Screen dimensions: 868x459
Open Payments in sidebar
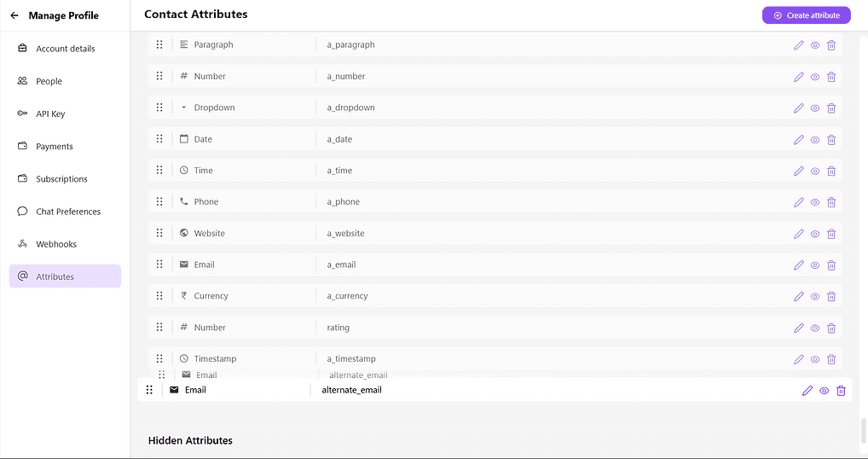coord(65,146)
